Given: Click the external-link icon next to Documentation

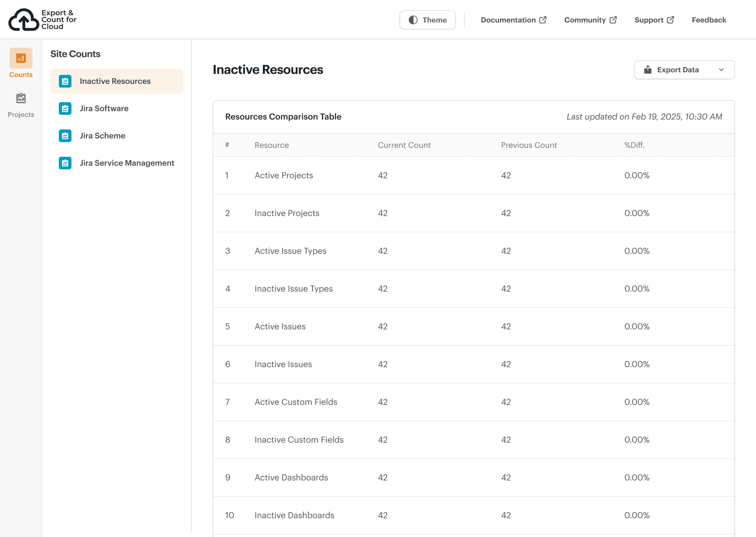Looking at the screenshot, I should [543, 20].
